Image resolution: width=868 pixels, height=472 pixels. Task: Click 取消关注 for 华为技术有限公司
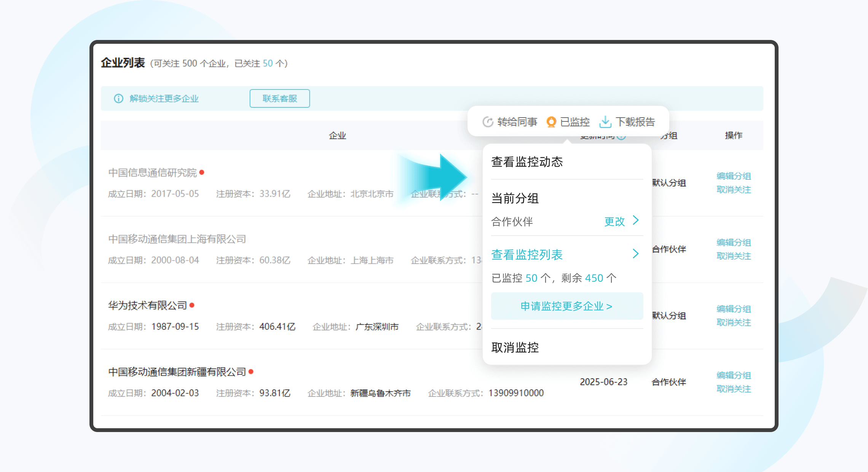pos(734,322)
